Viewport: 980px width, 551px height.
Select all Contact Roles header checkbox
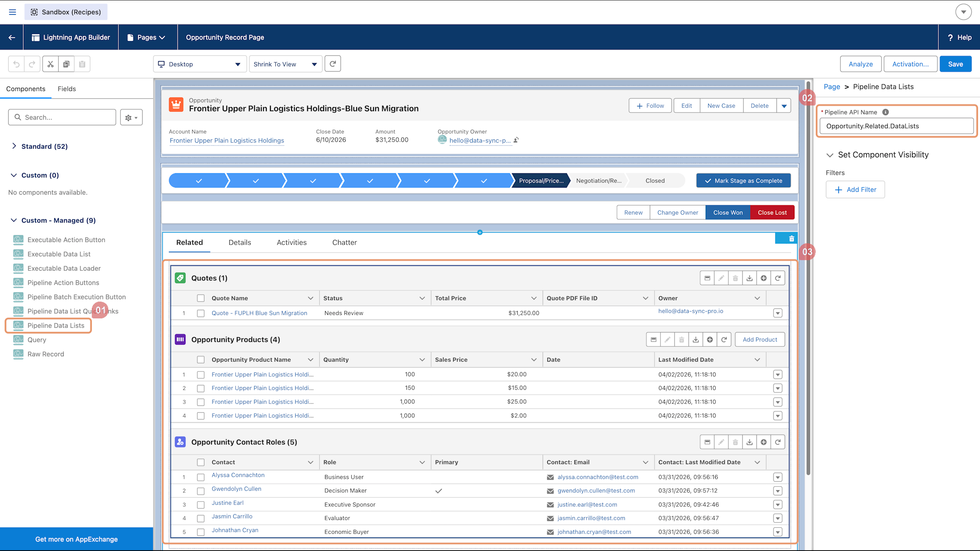point(201,462)
